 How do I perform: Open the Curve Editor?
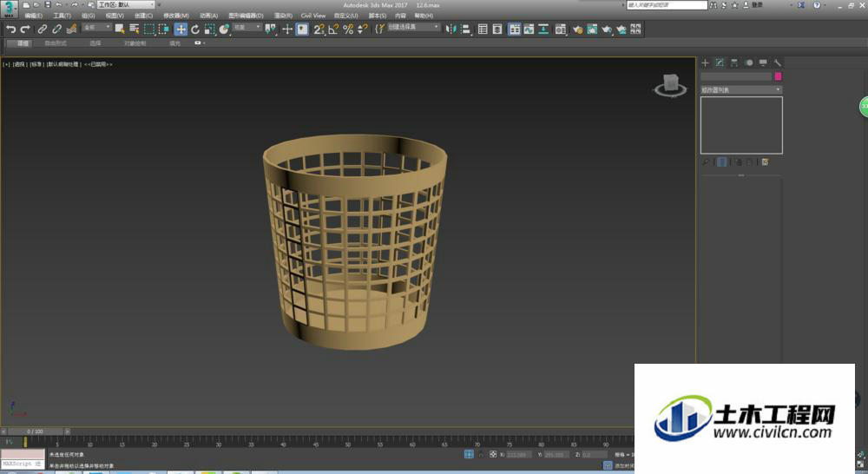point(529,29)
